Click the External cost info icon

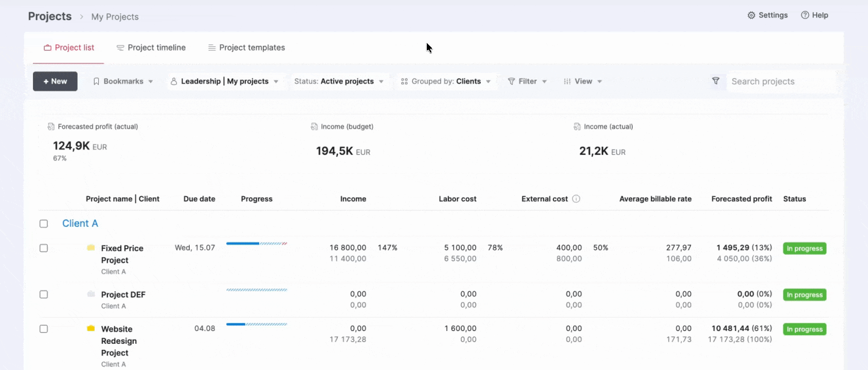(x=576, y=199)
